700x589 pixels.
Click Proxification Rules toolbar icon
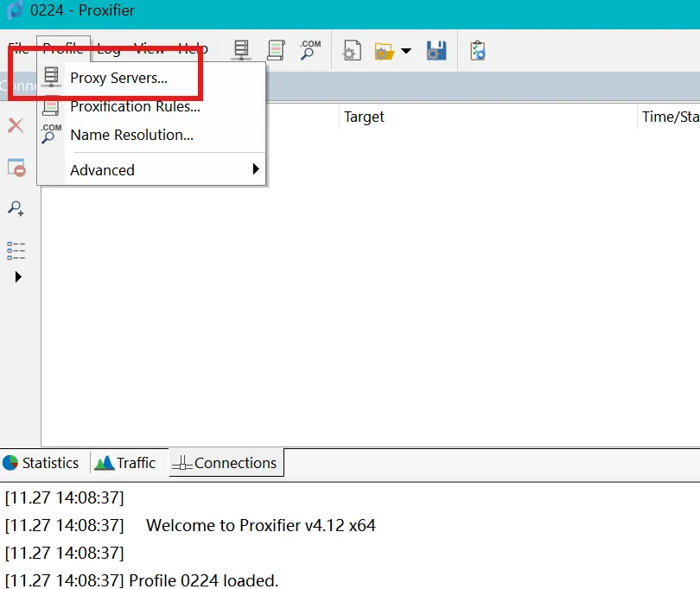tap(276, 50)
